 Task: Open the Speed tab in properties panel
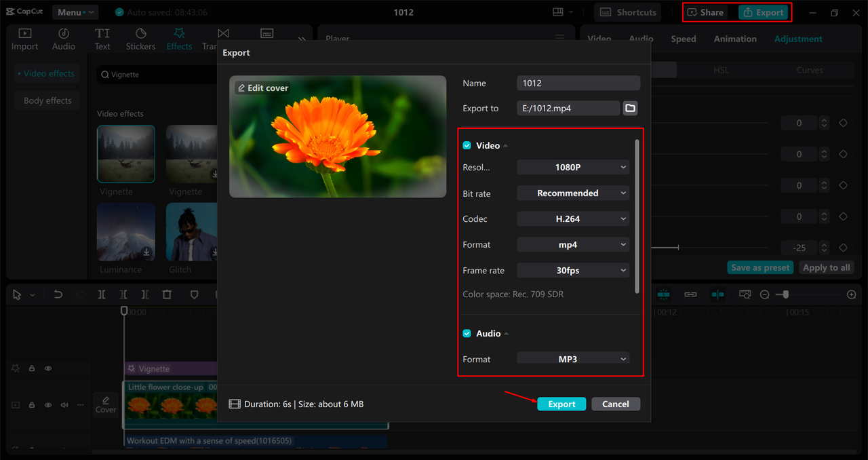[684, 39]
